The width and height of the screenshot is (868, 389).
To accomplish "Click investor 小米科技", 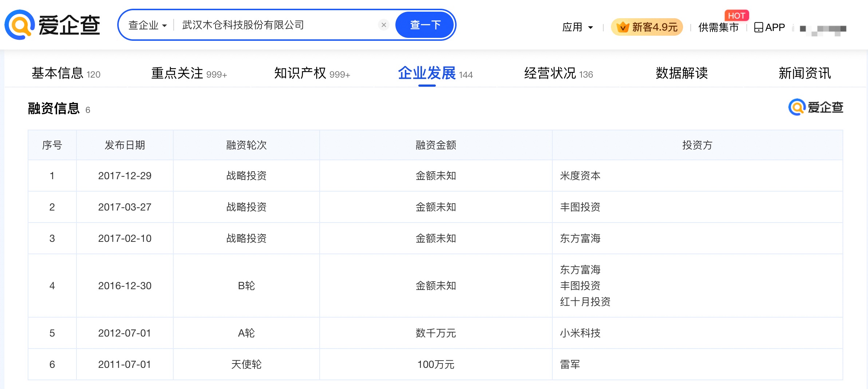I will click(580, 333).
